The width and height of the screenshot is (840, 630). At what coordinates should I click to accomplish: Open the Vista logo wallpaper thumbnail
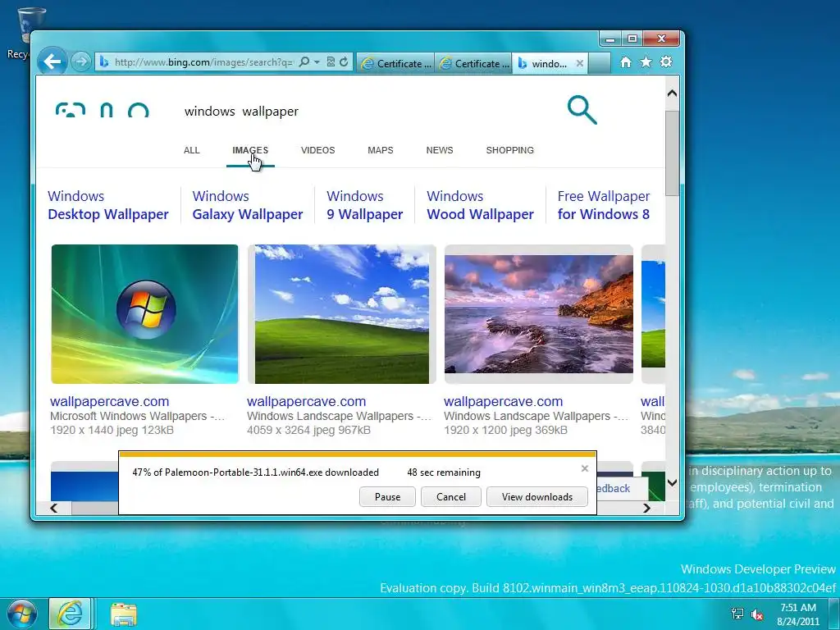pos(144,314)
